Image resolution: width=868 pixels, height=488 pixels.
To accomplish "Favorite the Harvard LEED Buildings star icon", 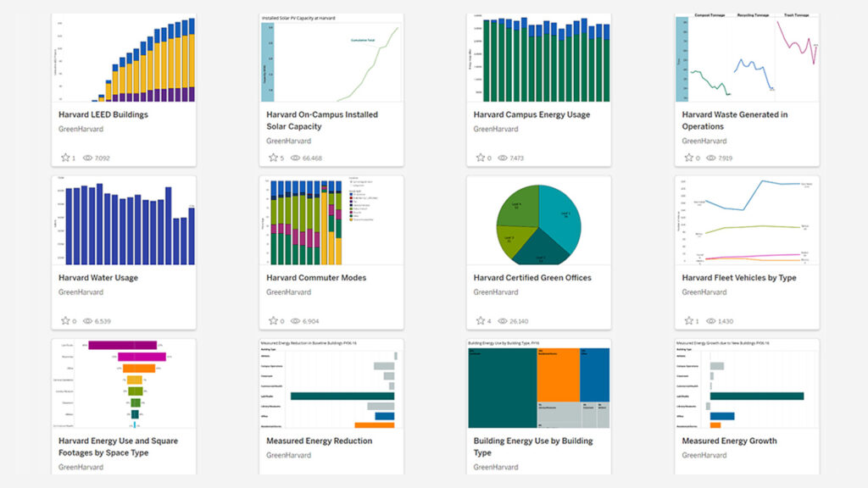I will [65, 158].
